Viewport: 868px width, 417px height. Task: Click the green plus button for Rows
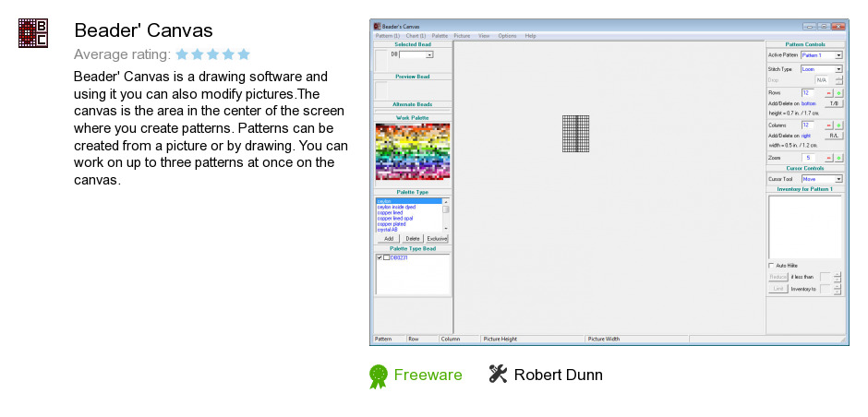838,93
